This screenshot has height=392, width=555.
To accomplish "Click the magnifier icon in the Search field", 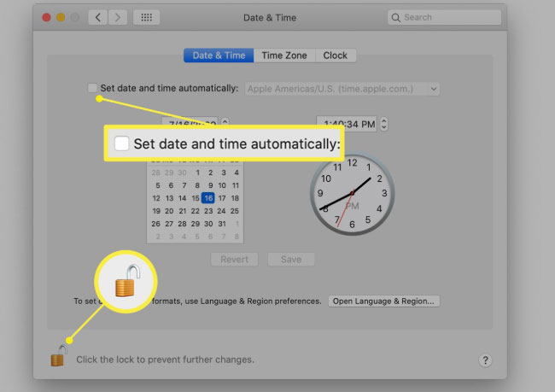I will coord(395,18).
